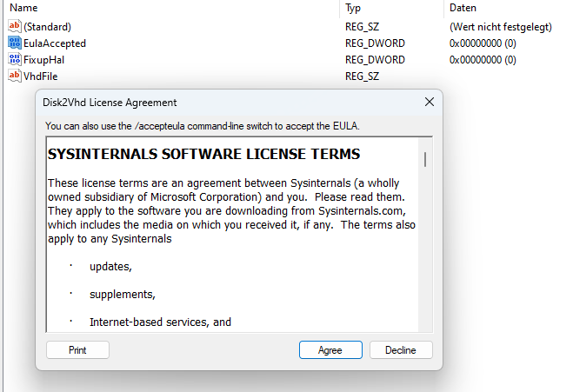Select the FixupHal registry entry name
The image size is (573, 392).
(x=43, y=60)
